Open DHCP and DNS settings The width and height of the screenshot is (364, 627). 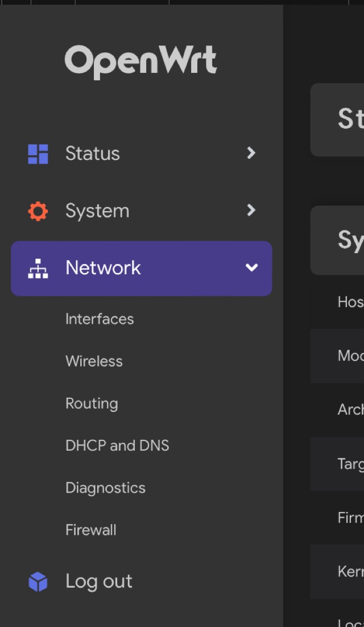[x=117, y=446]
